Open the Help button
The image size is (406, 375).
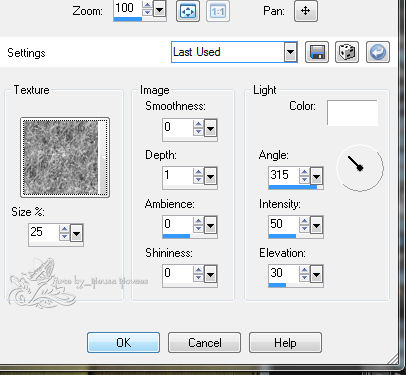pyautogui.click(x=285, y=342)
